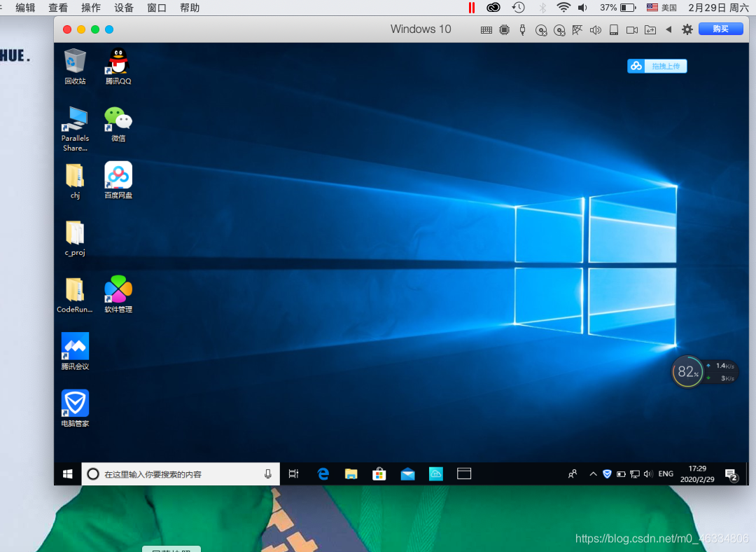Open the 帮助 menu in the menu bar
This screenshot has height=552, width=756.
tap(190, 8)
